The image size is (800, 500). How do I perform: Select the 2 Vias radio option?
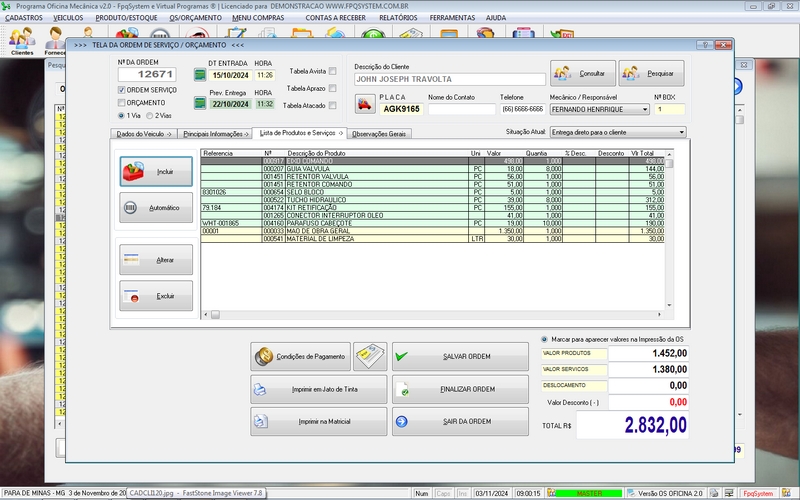(150, 115)
